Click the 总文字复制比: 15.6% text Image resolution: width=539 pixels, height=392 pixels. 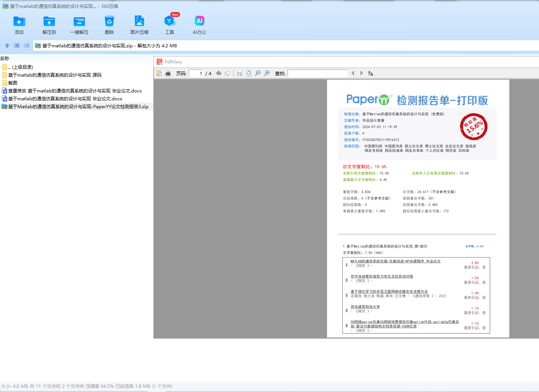click(x=364, y=166)
